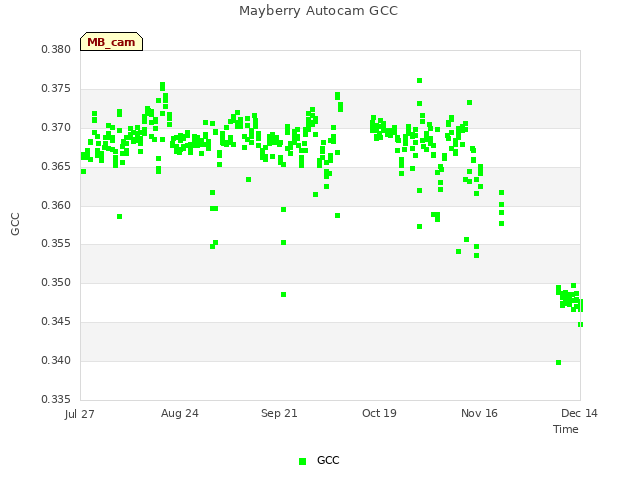Click the Sep 21 x-axis date label
The image size is (640, 480).
coord(279,413)
